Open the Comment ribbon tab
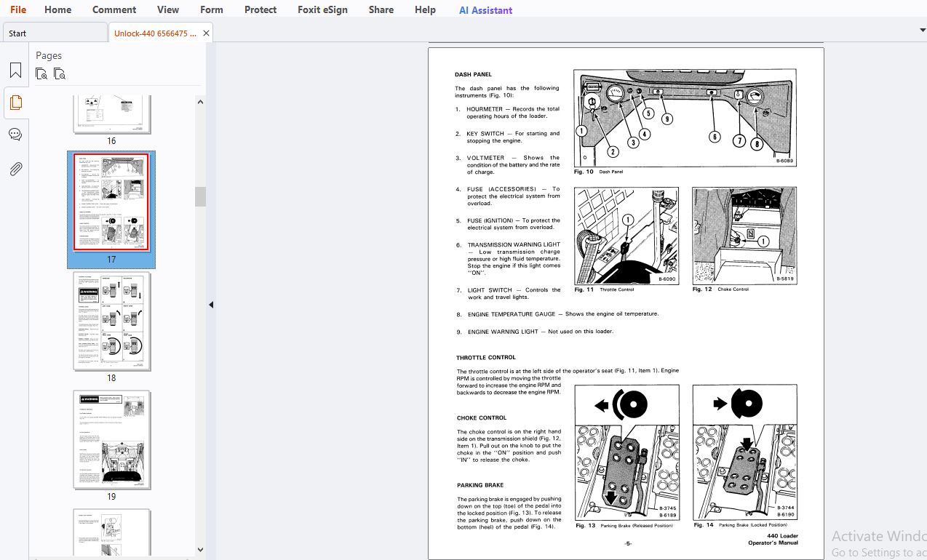 [114, 9]
